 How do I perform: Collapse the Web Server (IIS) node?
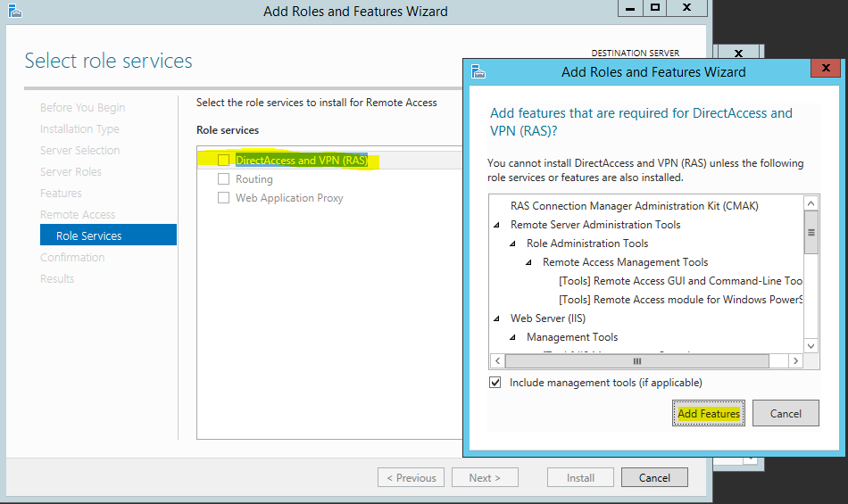[496, 318]
